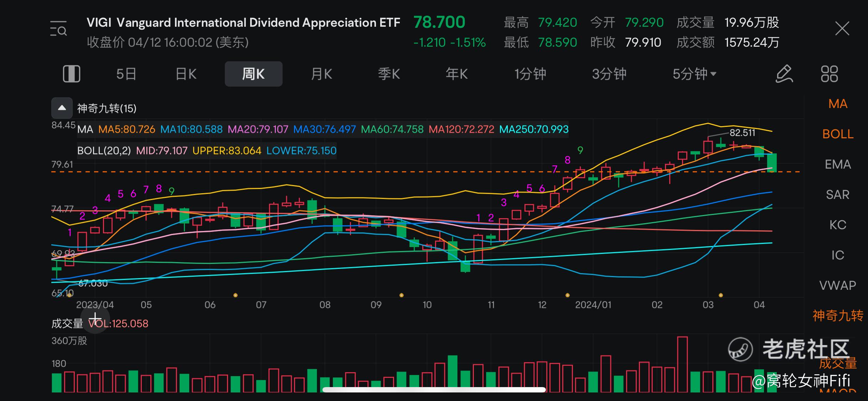Select the 周K weekly chart tab
This screenshot has height=401, width=868.
click(x=253, y=74)
